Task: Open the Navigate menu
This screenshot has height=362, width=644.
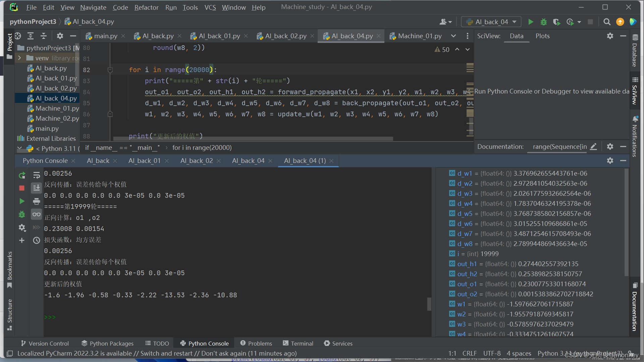Action: tap(93, 7)
